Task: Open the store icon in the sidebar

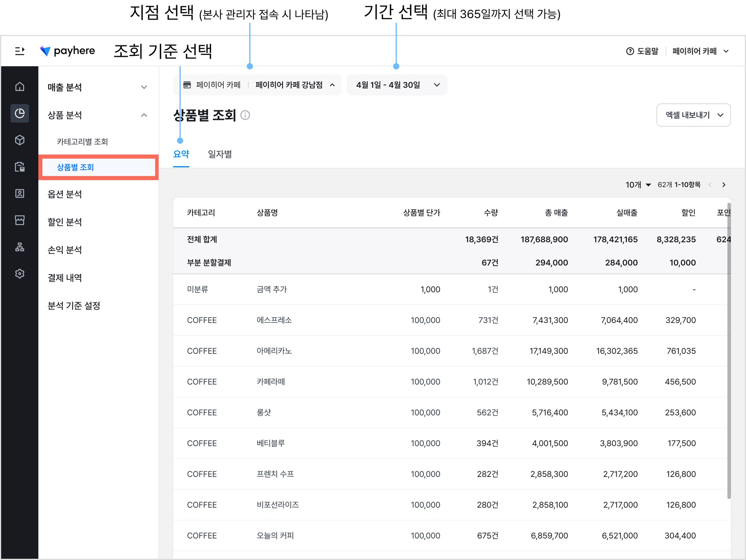Action: (x=20, y=220)
